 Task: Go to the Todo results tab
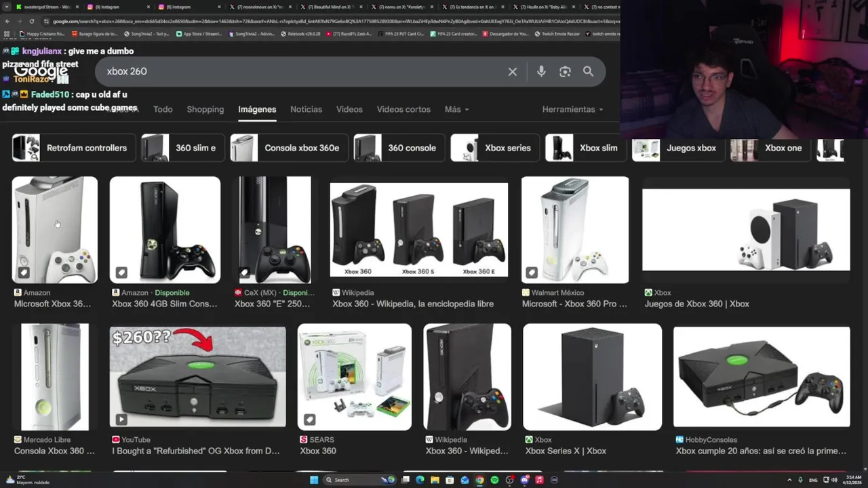[x=163, y=109]
